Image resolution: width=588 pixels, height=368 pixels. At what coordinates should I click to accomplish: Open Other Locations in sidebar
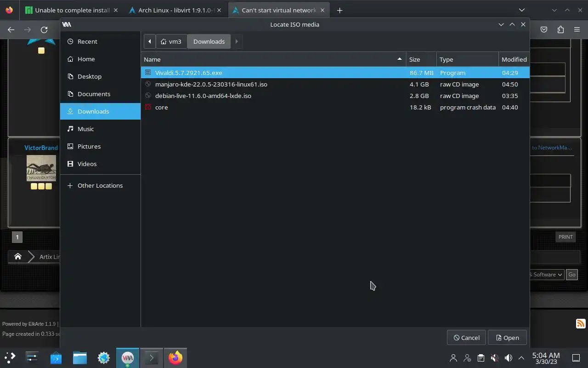click(100, 185)
